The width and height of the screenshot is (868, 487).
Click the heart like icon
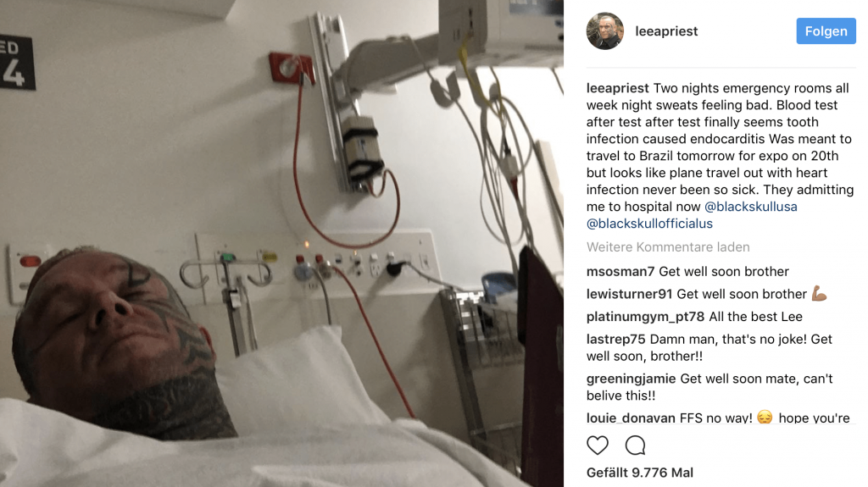(598, 445)
